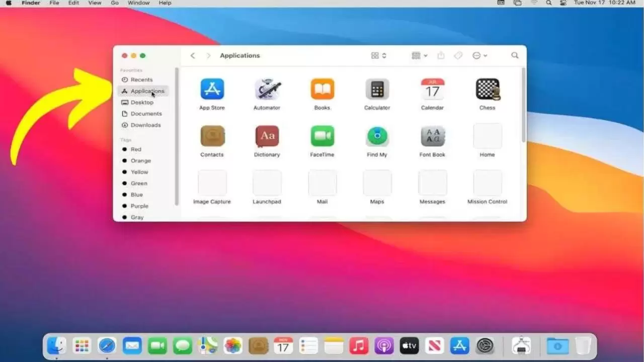The image size is (644, 362).
Task: Open Spotlight search in the menu bar
Action: click(549, 3)
